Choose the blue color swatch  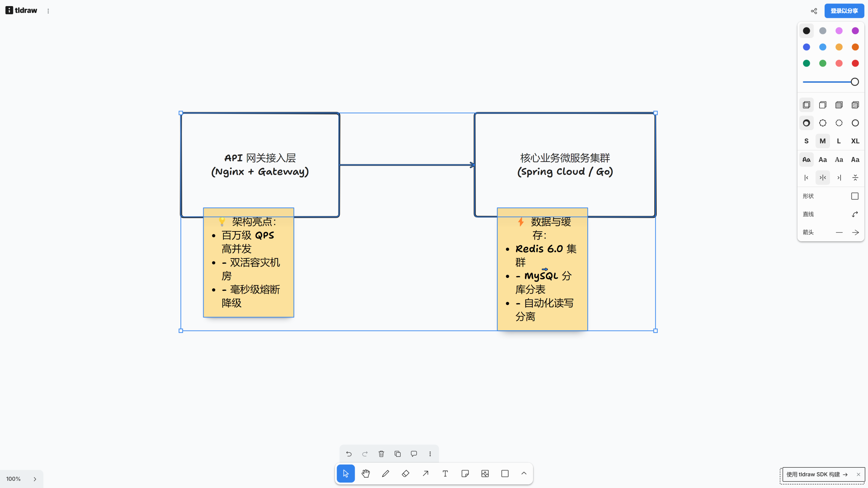pos(806,47)
